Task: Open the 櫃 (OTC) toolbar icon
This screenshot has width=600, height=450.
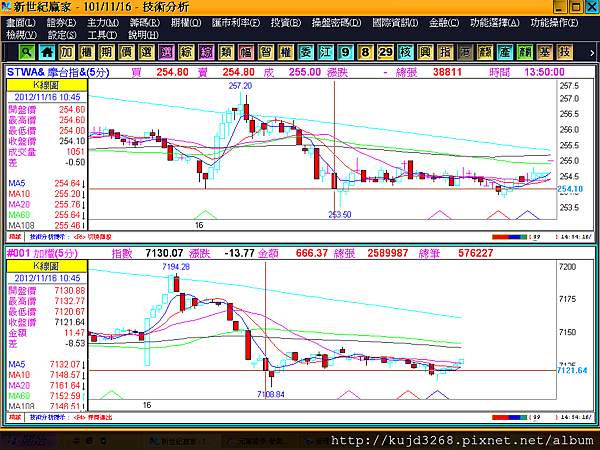Action: point(86,52)
